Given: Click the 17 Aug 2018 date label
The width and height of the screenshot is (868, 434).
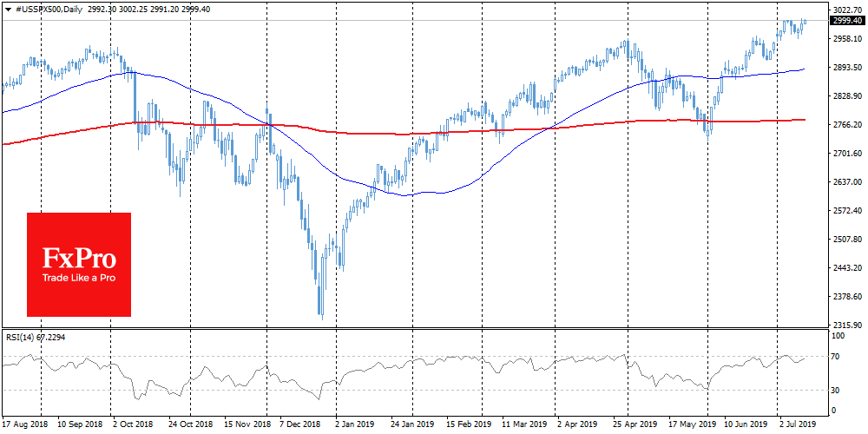Looking at the screenshot, I should (x=24, y=424).
